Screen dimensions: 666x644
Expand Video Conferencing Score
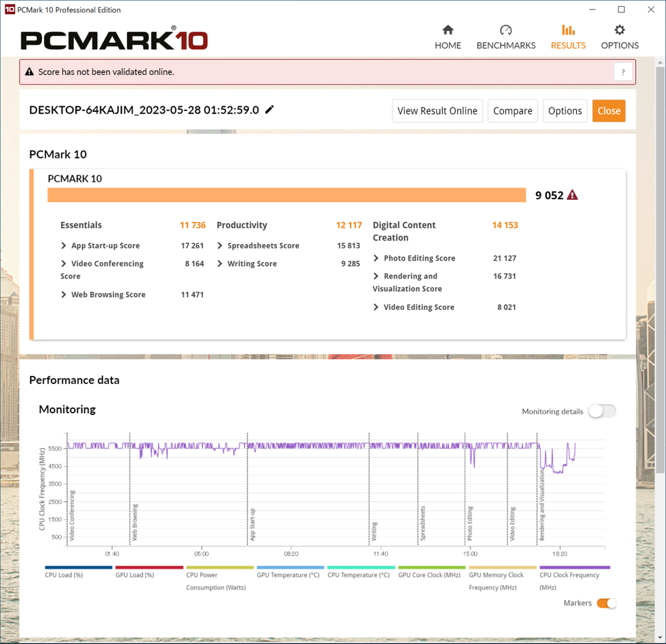pos(64,263)
